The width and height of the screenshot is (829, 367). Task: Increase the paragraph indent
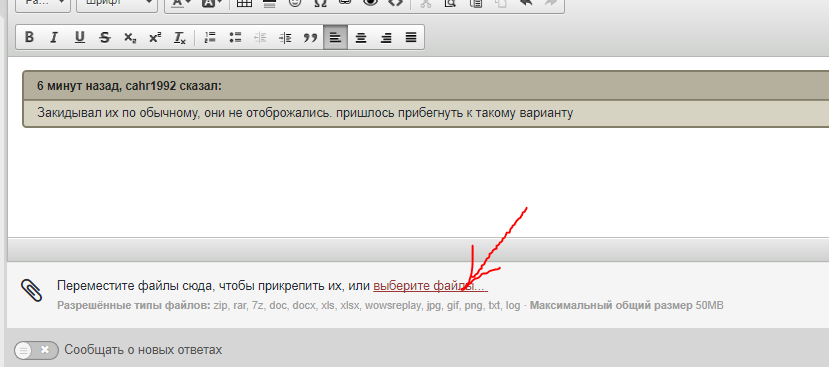[x=285, y=38]
